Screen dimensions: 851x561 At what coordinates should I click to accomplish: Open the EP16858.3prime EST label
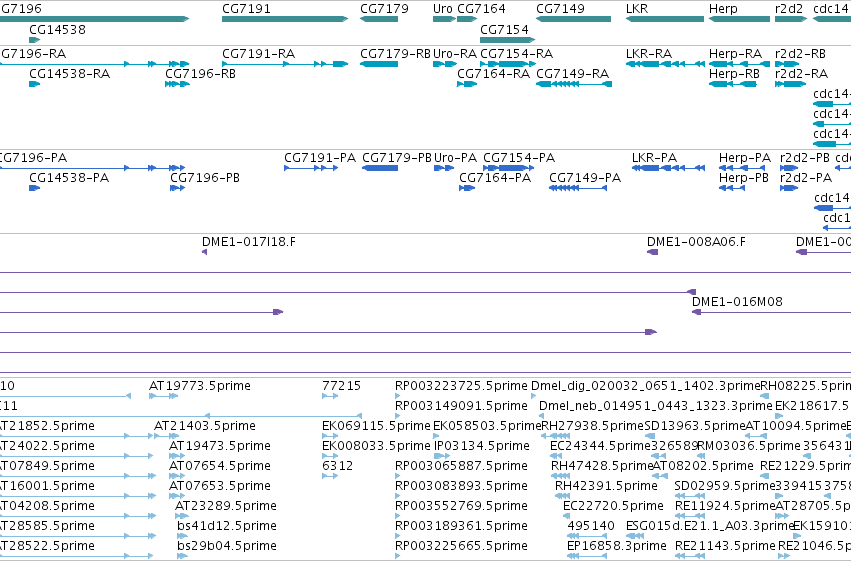[617, 546]
